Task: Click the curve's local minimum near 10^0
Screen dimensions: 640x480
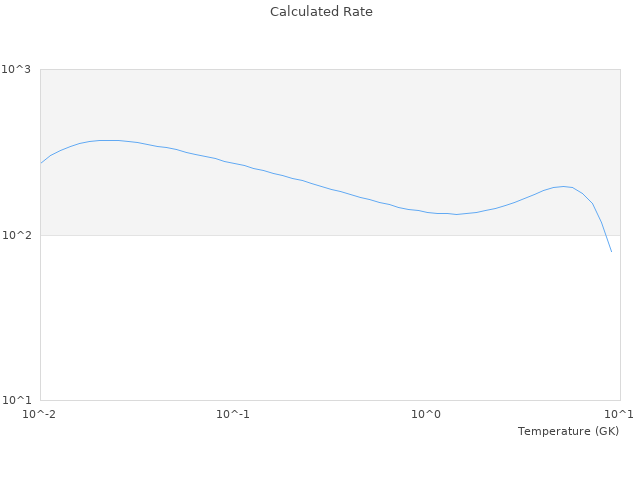Action: point(455,214)
